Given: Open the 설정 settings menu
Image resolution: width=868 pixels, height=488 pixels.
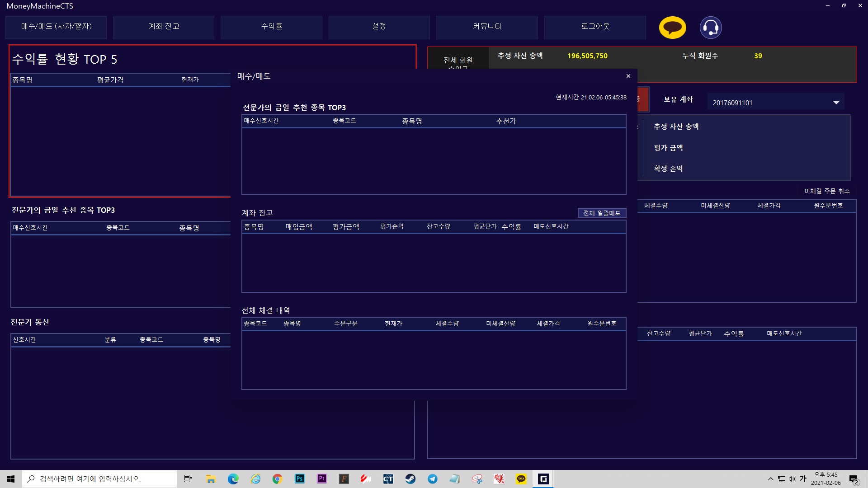Looking at the screenshot, I should (x=379, y=27).
